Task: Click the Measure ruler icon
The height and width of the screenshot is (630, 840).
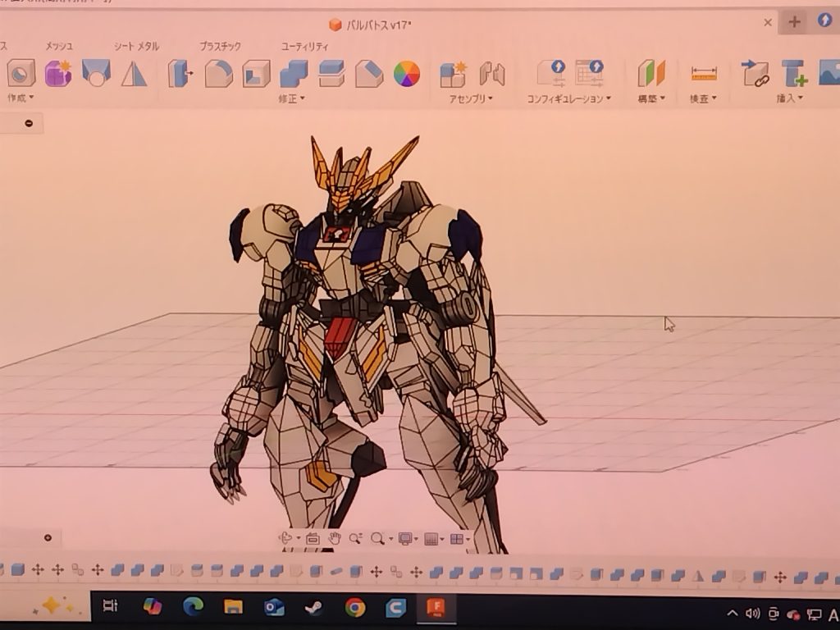Action: pos(703,74)
